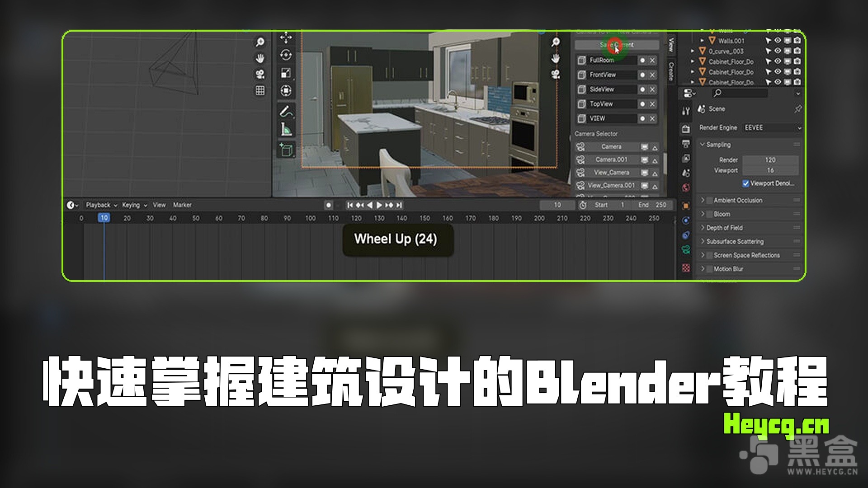The width and height of the screenshot is (868, 488).
Task: Pin the Scene properties panel
Action: coord(797,109)
